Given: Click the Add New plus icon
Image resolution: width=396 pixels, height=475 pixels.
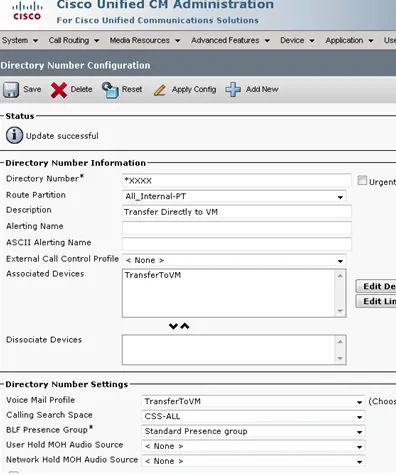Looking at the screenshot, I should pos(233,90).
